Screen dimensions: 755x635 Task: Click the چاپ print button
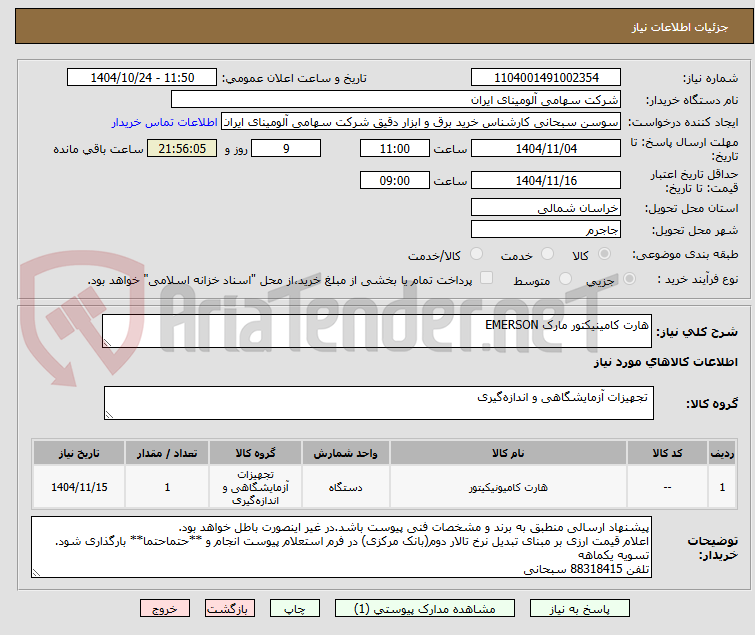coord(295,608)
